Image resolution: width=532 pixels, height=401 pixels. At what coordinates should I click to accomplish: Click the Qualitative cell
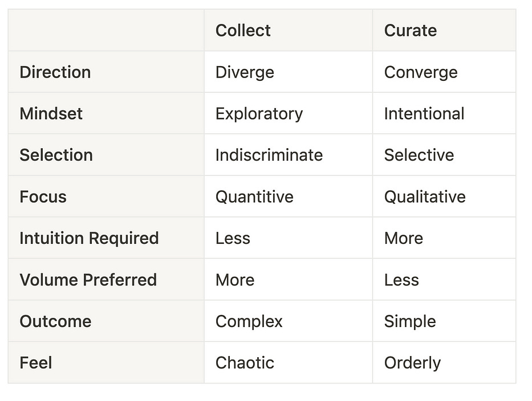click(444, 197)
